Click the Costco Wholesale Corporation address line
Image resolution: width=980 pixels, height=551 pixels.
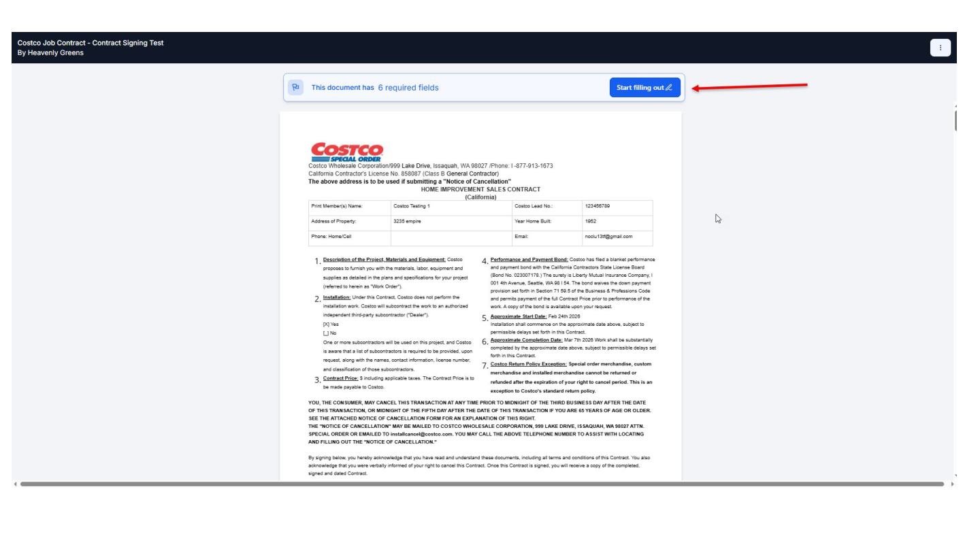point(431,166)
